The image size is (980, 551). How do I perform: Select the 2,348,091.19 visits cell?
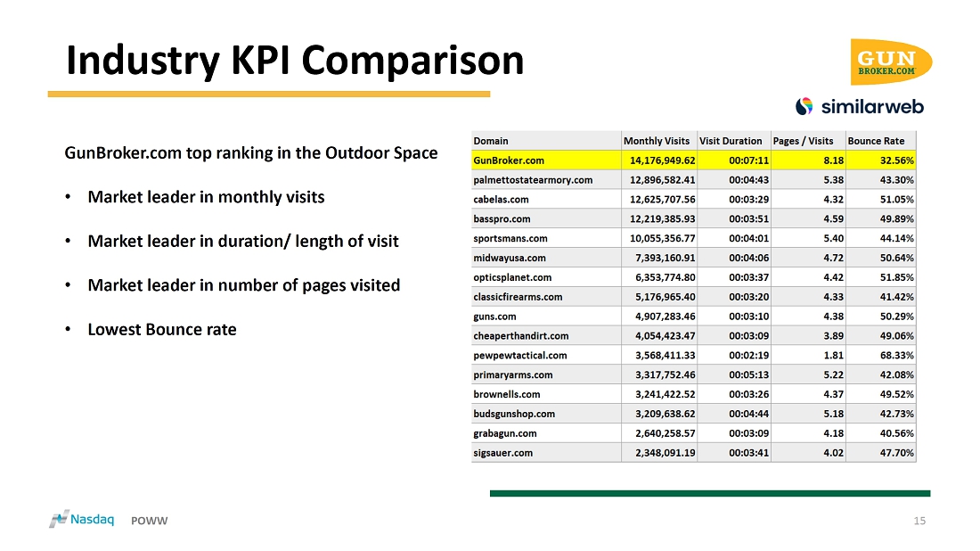[x=659, y=452]
